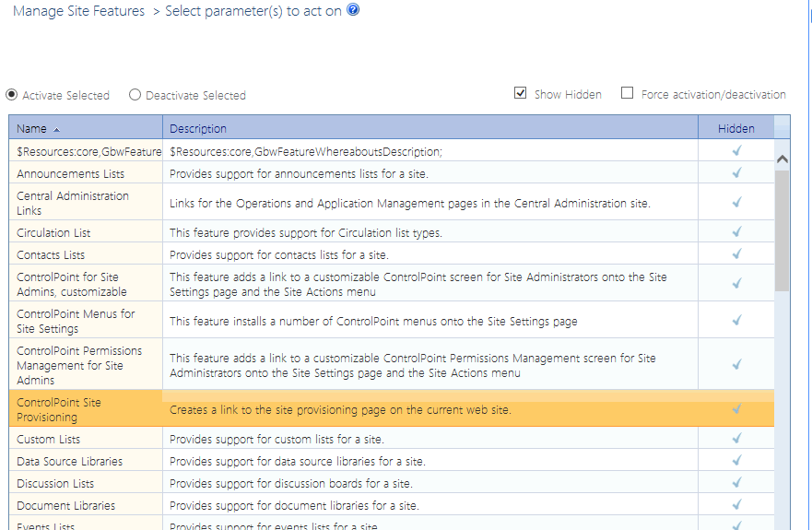Uncheck the Show Hidden checkbox
The image size is (812, 530).
(x=521, y=93)
